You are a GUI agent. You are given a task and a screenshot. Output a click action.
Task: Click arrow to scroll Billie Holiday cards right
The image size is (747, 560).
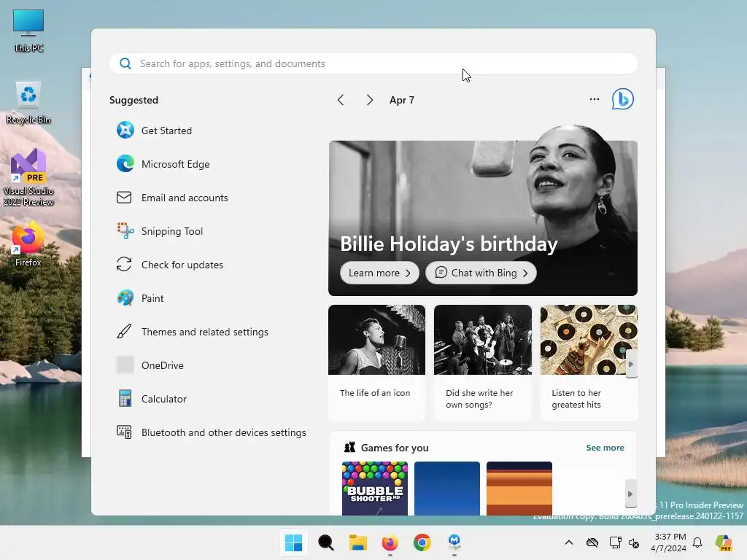click(x=631, y=364)
